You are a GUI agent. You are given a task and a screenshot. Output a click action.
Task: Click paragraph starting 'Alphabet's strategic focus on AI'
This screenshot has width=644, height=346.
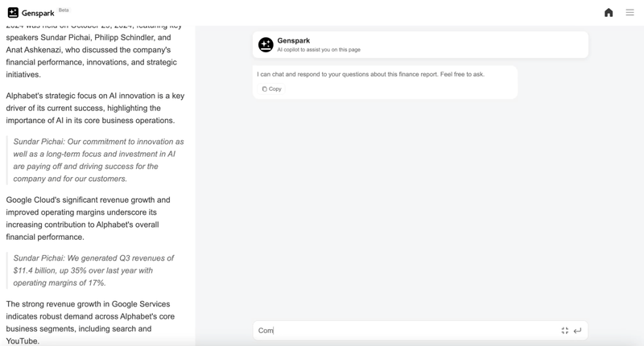(x=95, y=108)
